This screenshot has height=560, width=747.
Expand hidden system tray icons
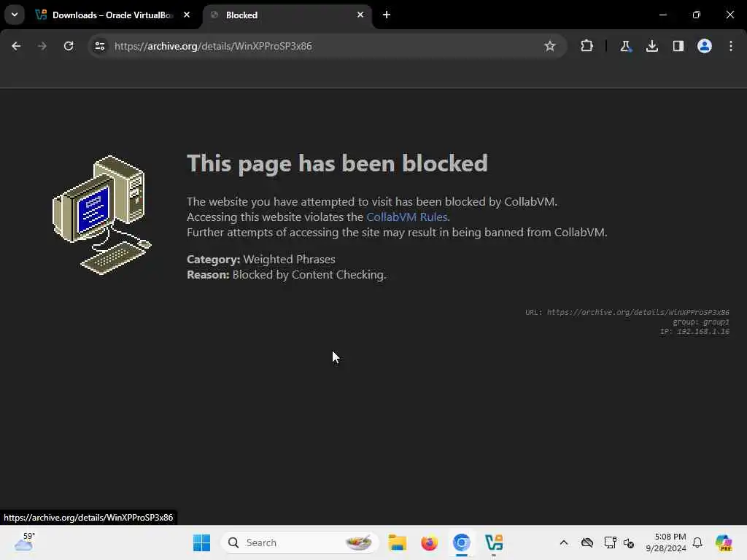click(x=564, y=542)
